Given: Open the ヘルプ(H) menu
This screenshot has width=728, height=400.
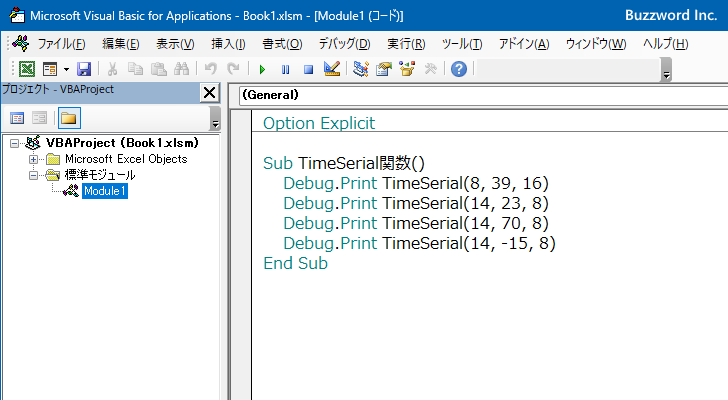Looking at the screenshot, I should coord(665,44).
